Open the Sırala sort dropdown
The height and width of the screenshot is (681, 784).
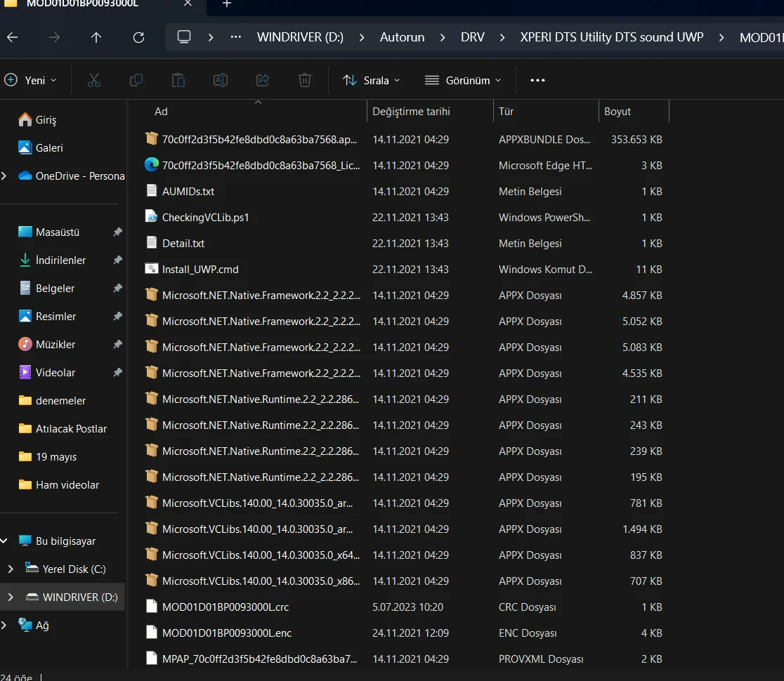[x=371, y=80]
